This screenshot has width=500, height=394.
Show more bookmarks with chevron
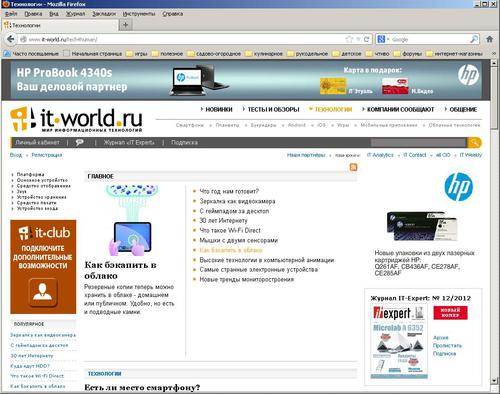click(494, 53)
